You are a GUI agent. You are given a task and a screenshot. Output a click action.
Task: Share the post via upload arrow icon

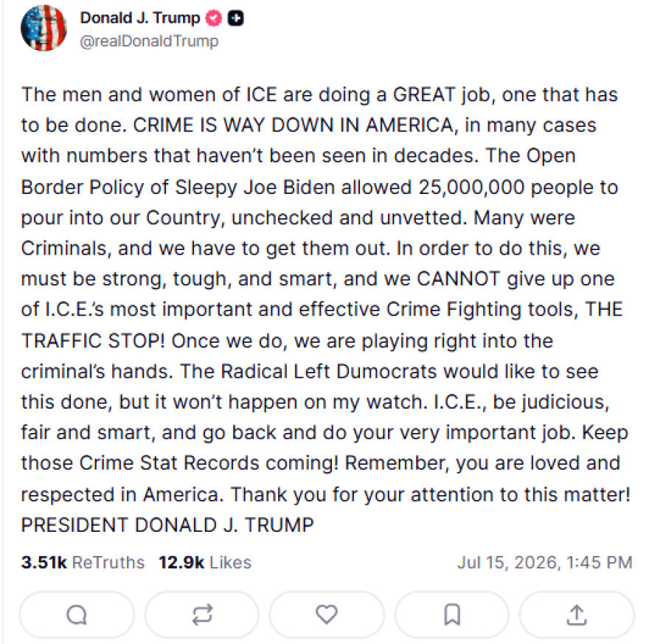click(x=577, y=614)
